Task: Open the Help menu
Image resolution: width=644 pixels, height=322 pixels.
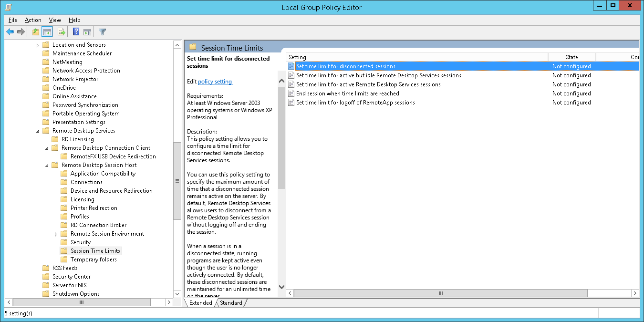Action: tap(74, 20)
